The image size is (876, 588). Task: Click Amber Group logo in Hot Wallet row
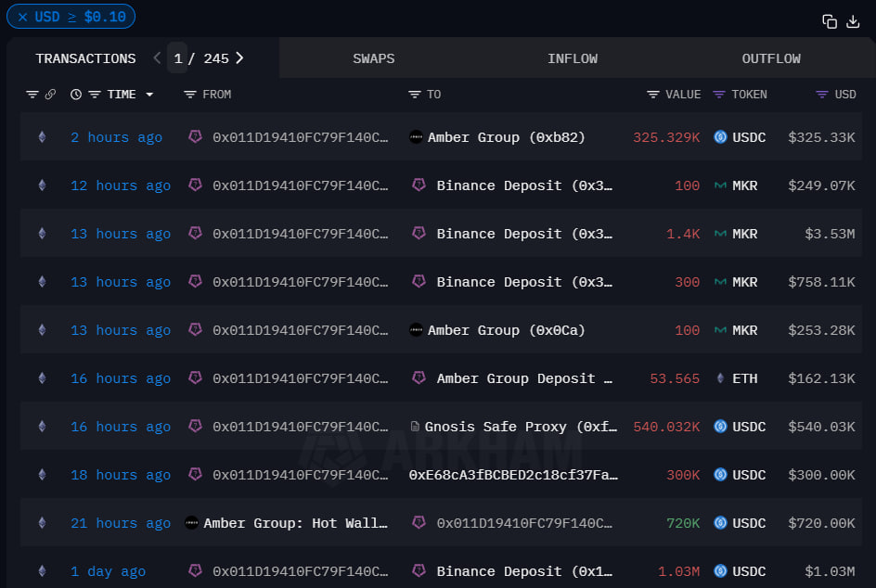[x=191, y=523]
